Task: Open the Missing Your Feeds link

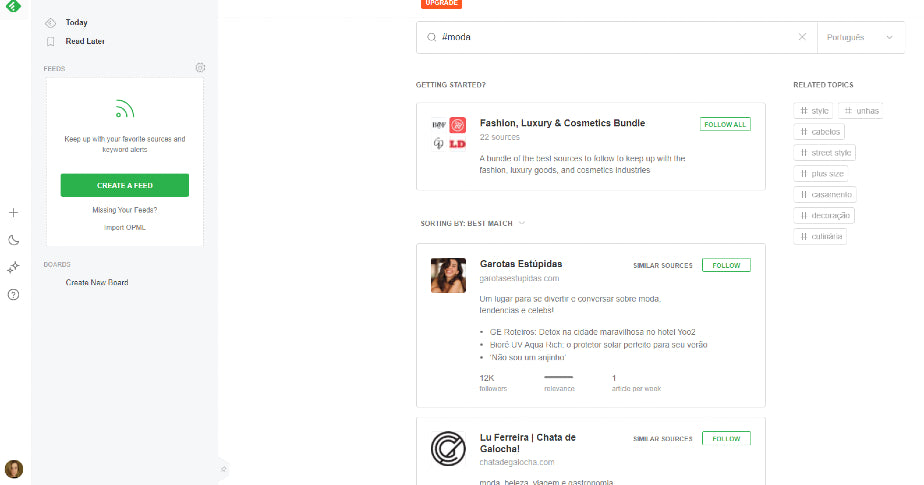Action: pyautogui.click(x=125, y=210)
